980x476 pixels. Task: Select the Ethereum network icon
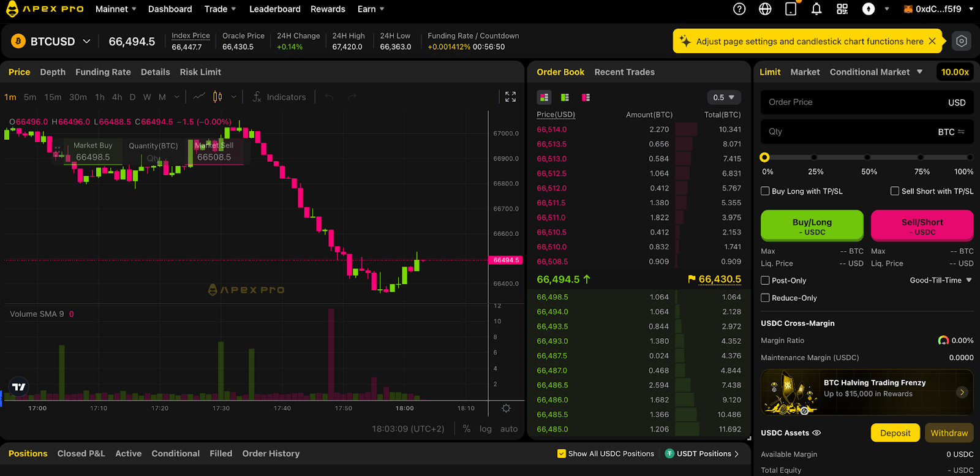pos(869,9)
